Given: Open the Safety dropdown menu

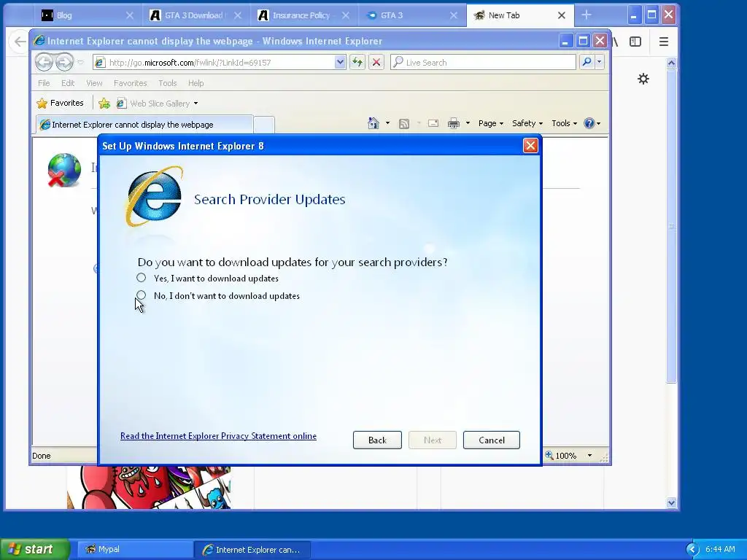Looking at the screenshot, I should [527, 123].
